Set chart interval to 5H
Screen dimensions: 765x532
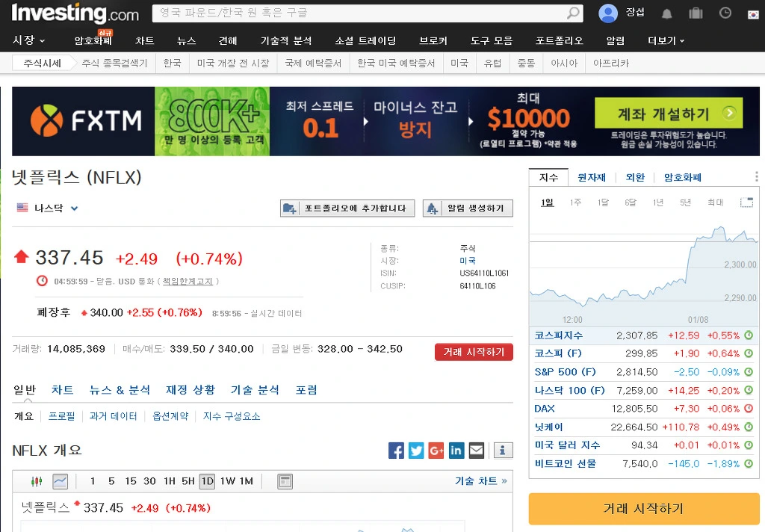[188, 481]
